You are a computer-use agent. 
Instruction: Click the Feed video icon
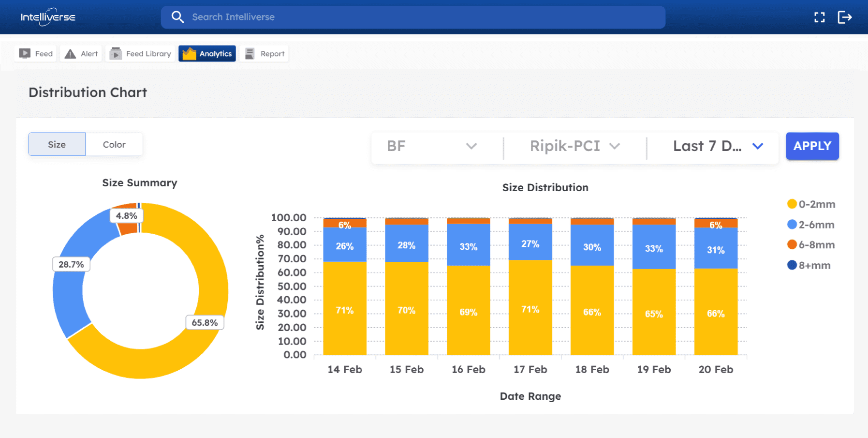pyautogui.click(x=25, y=54)
